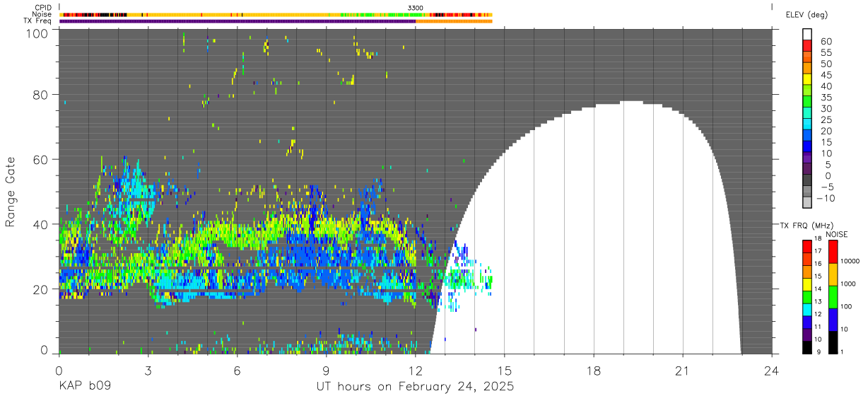Click the multicolored Noise strip above the plot
Screen dimensions: 868x401
point(276,14)
